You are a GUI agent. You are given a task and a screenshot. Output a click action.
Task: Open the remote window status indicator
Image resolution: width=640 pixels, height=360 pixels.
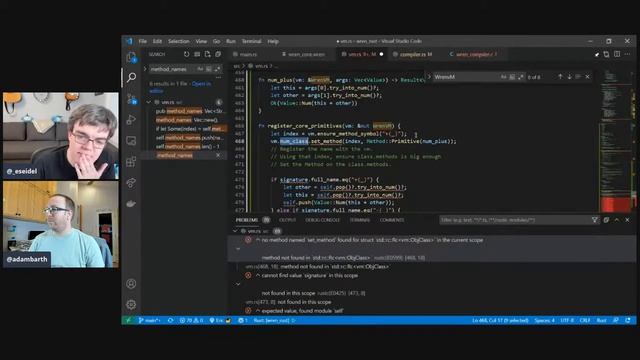point(128,320)
